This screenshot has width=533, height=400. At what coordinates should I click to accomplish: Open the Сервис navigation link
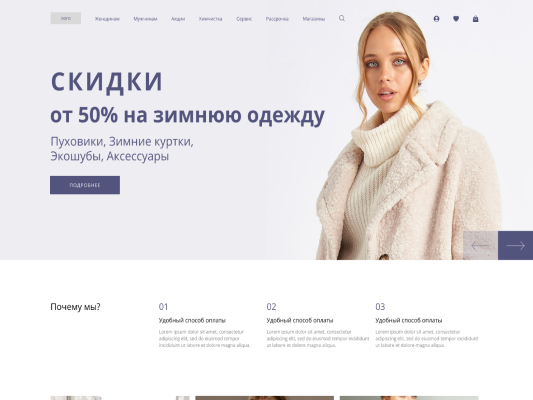pyautogui.click(x=244, y=19)
